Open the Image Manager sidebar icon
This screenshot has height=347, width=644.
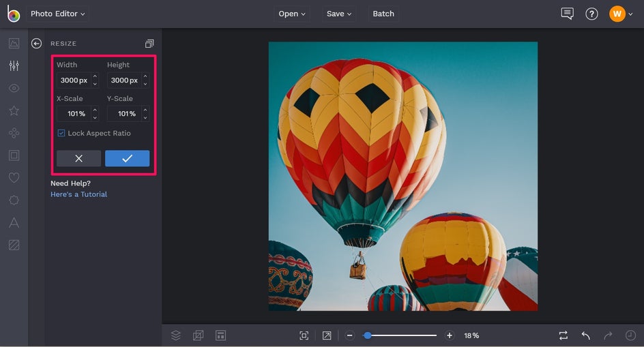pos(14,43)
